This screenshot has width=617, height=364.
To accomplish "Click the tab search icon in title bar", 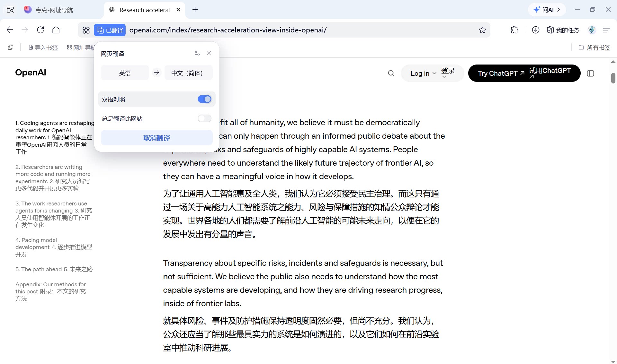I will 10,10.
